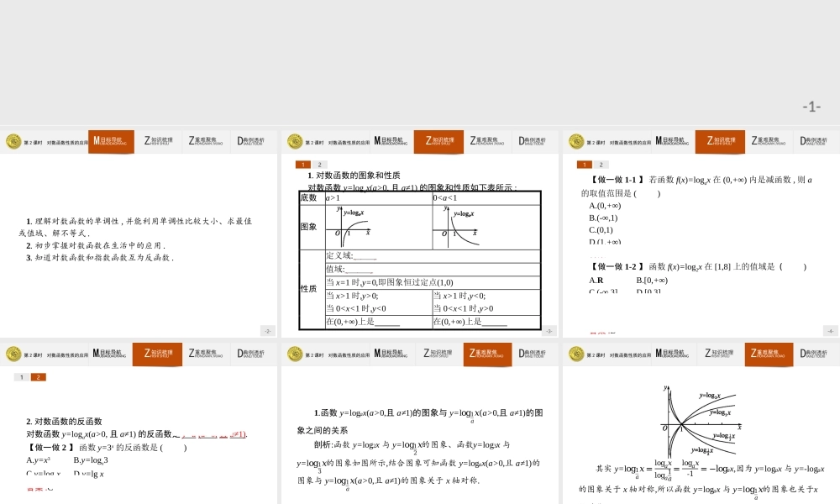Click the Z 知识梳理 icon on slide one
The height and width of the screenshot is (504, 840).
coord(160,141)
